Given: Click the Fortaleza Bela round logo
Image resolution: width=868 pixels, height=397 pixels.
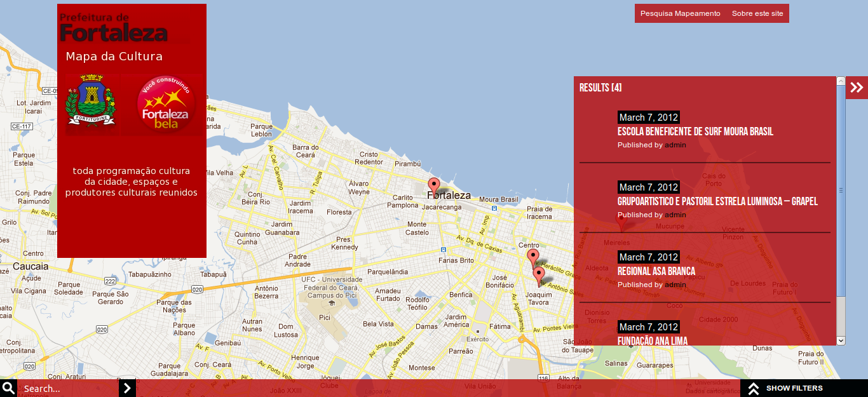Looking at the screenshot, I should tap(165, 103).
